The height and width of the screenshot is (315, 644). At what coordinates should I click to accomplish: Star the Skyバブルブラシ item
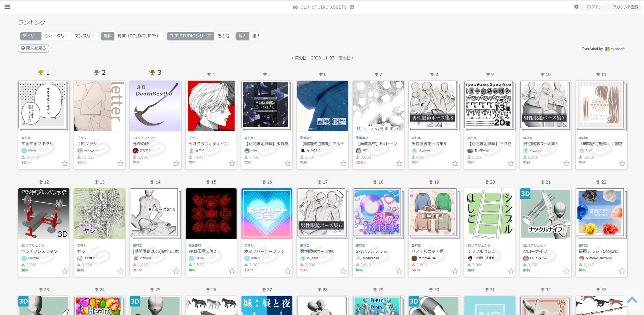click(399, 271)
